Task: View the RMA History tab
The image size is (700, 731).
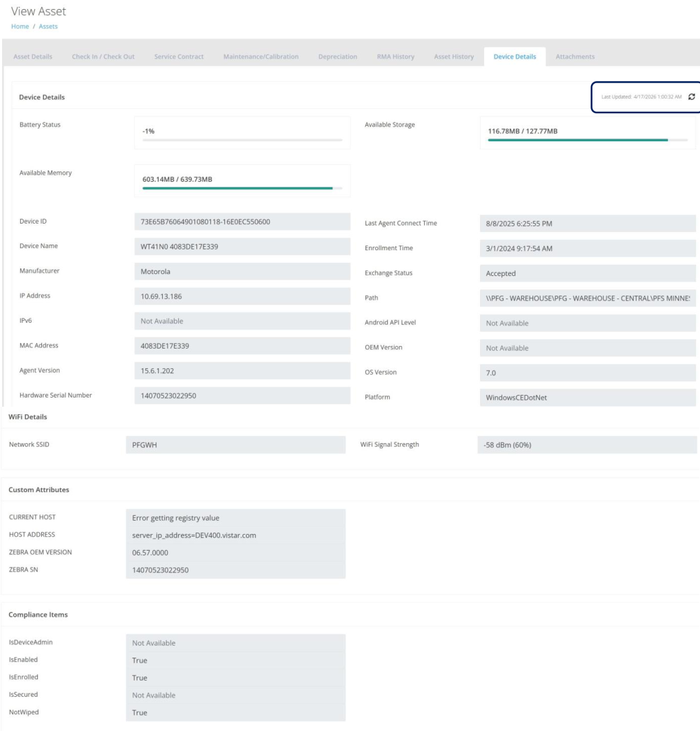Action: (395, 57)
